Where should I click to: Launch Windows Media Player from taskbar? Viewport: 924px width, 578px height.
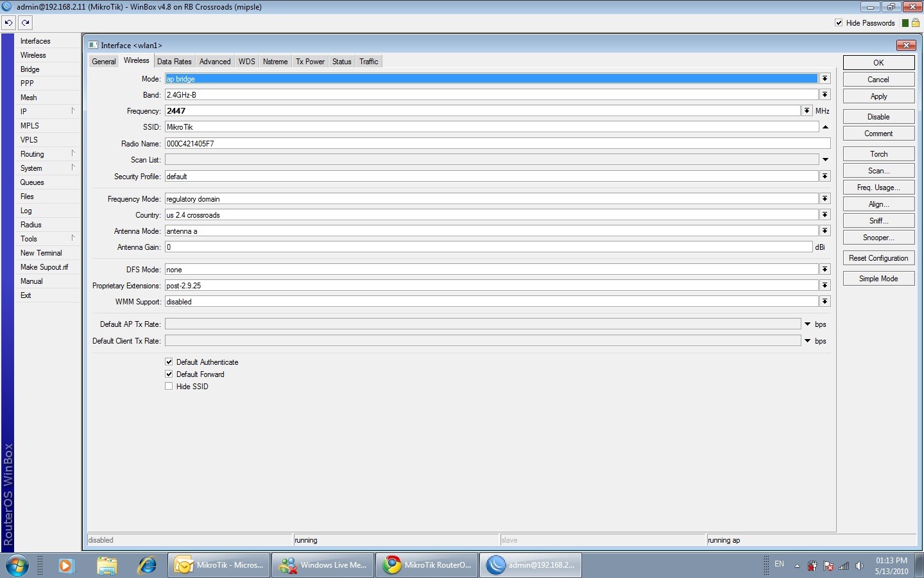pos(65,565)
